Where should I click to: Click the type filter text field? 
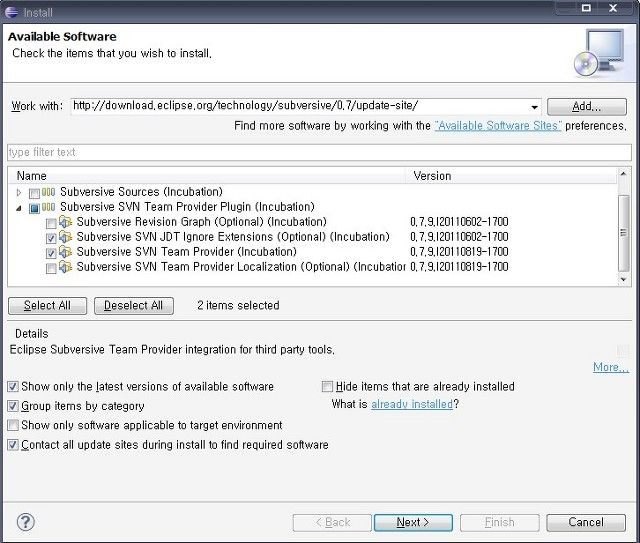click(319, 152)
